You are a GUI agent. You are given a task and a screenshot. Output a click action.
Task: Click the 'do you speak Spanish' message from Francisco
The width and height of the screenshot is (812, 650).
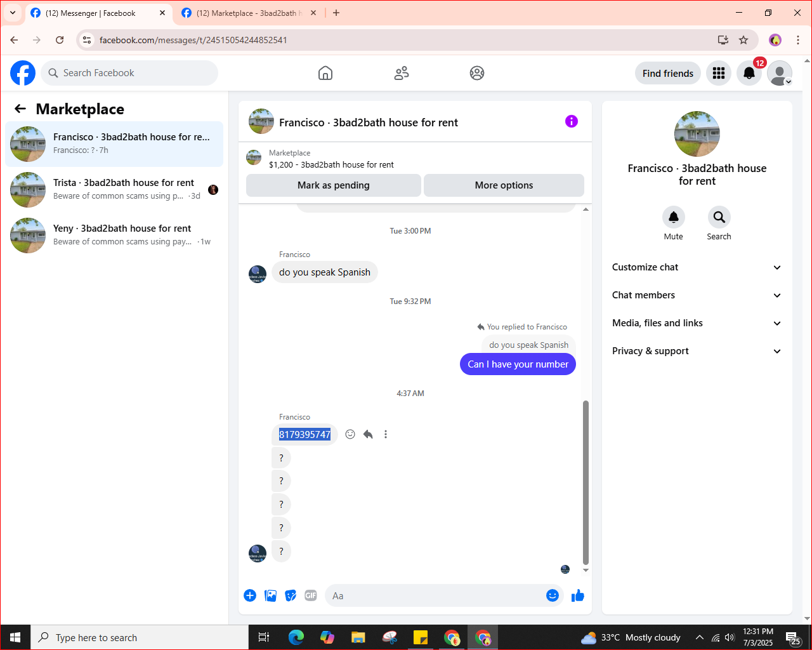coord(325,272)
